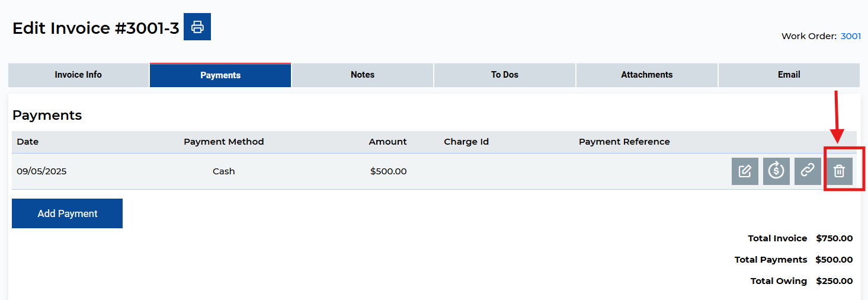Go to the Email tab
Viewport: 868px width, 300px height.
tap(789, 75)
